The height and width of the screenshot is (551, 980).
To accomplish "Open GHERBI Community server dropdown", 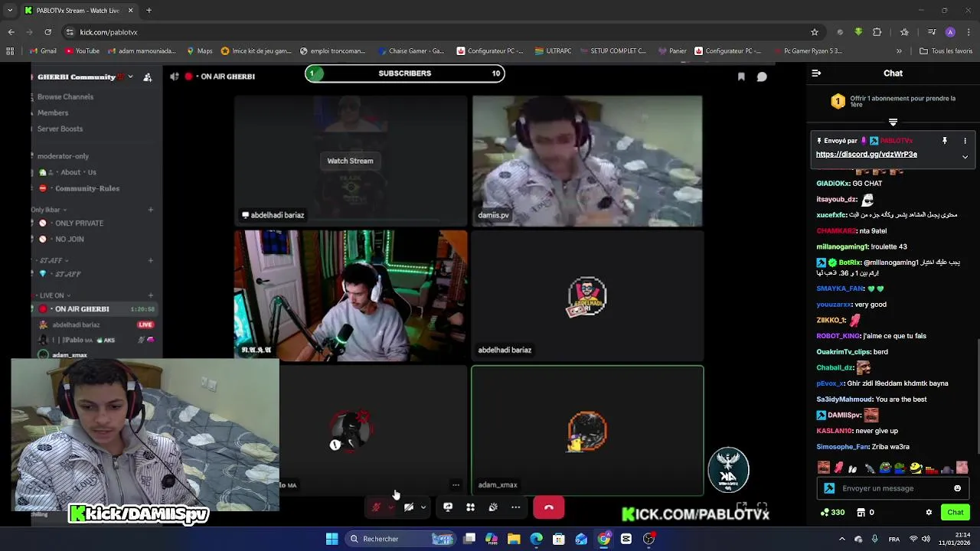I will tap(85, 77).
